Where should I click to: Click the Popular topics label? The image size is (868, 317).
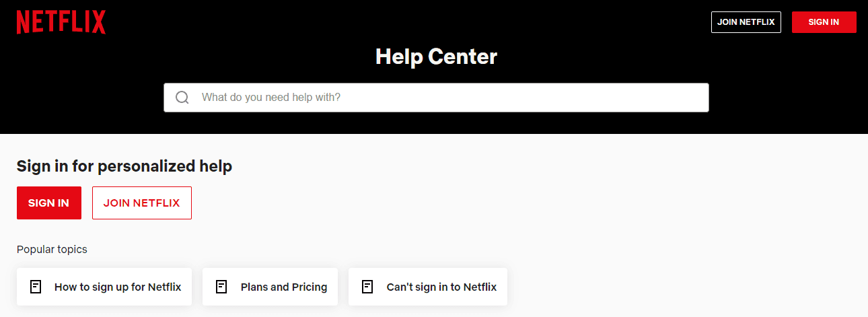52,250
